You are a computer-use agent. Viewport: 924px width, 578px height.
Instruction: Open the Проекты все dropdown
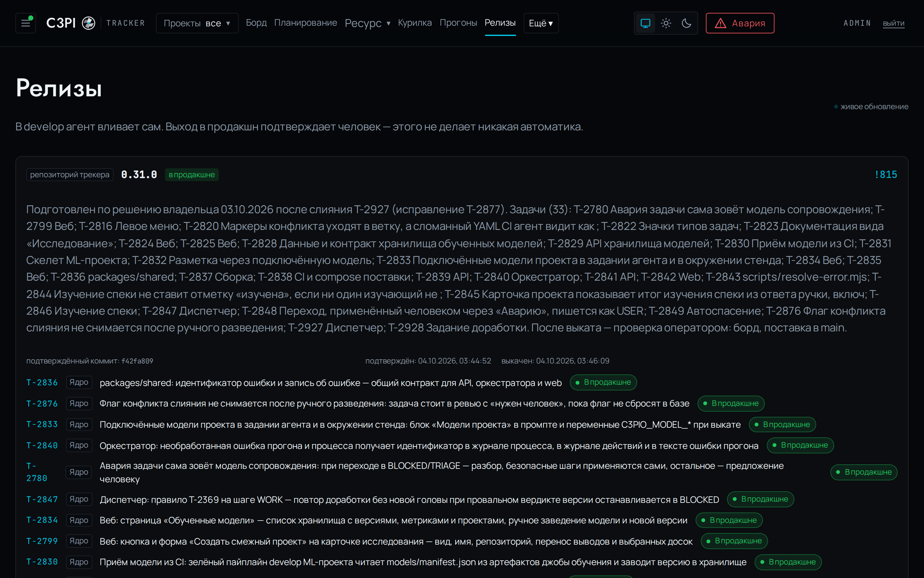coord(197,23)
